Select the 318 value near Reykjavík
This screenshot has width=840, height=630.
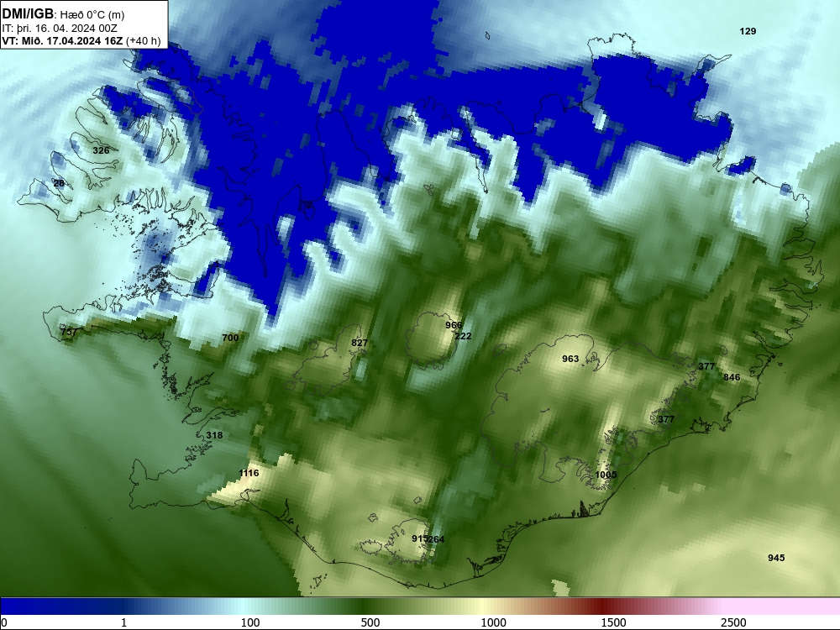click(x=214, y=435)
